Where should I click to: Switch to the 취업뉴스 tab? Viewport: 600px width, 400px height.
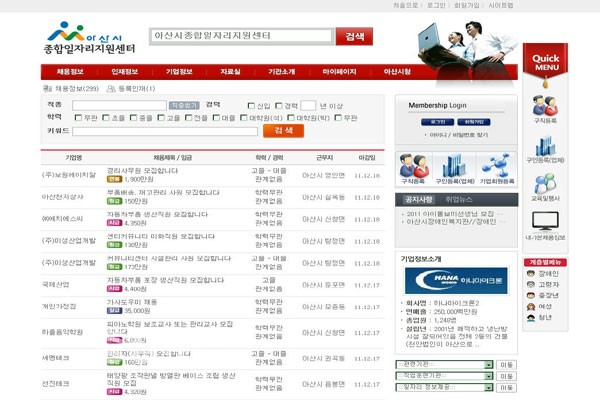[459, 200]
